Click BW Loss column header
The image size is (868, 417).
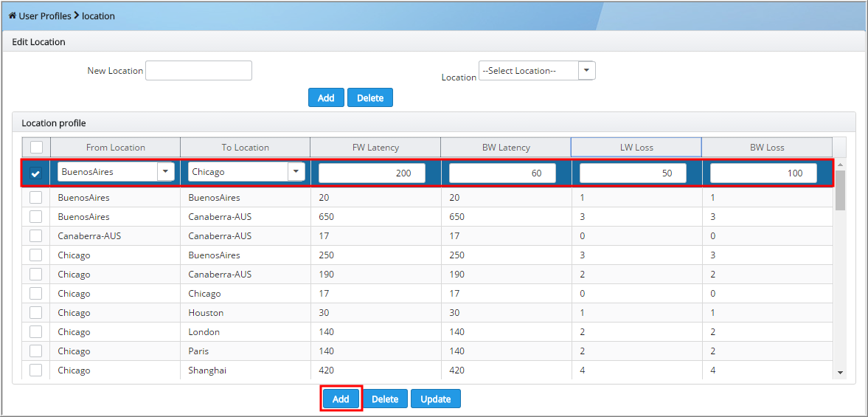point(767,148)
